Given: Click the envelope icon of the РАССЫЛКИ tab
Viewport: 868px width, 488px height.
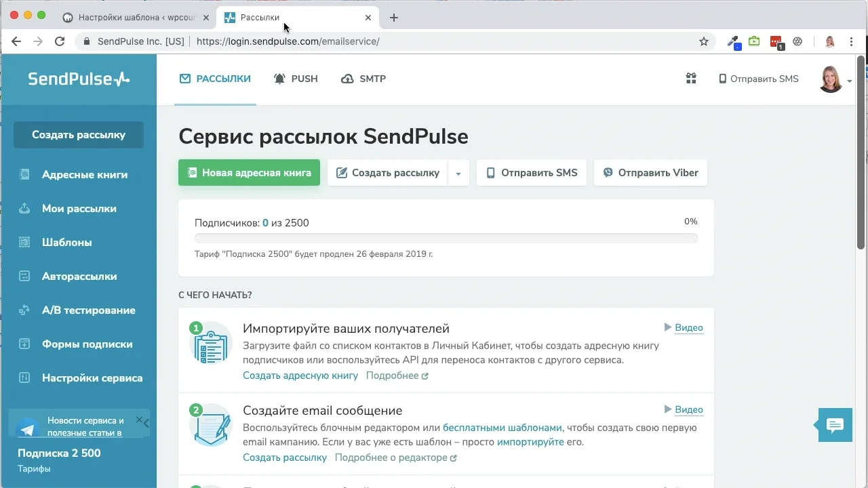Looking at the screenshot, I should click(185, 79).
